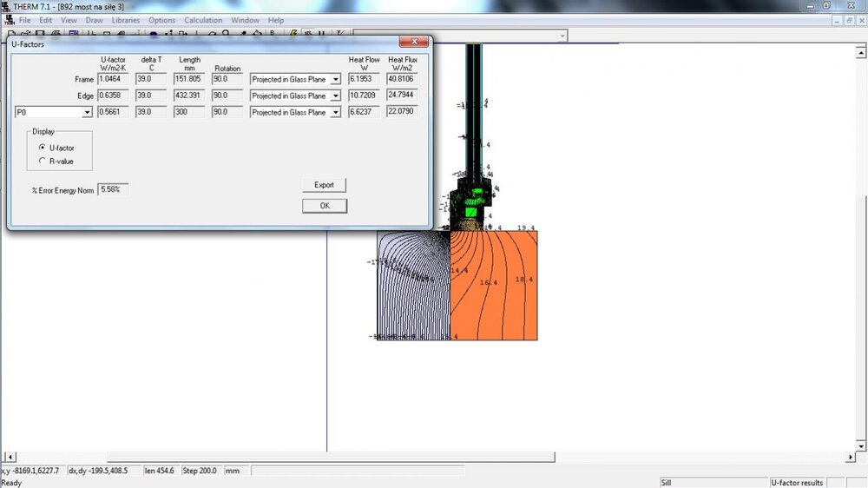
Task: Expand Frame row 'Projected in Glass Plane' dropdown
Action: (335, 80)
